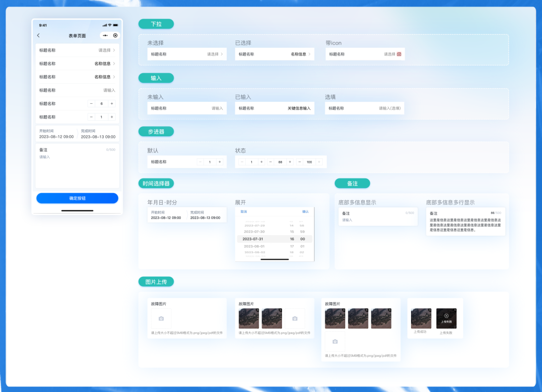Click camera placeholder beside two uploaded images

pyautogui.click(x=295, y=318)
